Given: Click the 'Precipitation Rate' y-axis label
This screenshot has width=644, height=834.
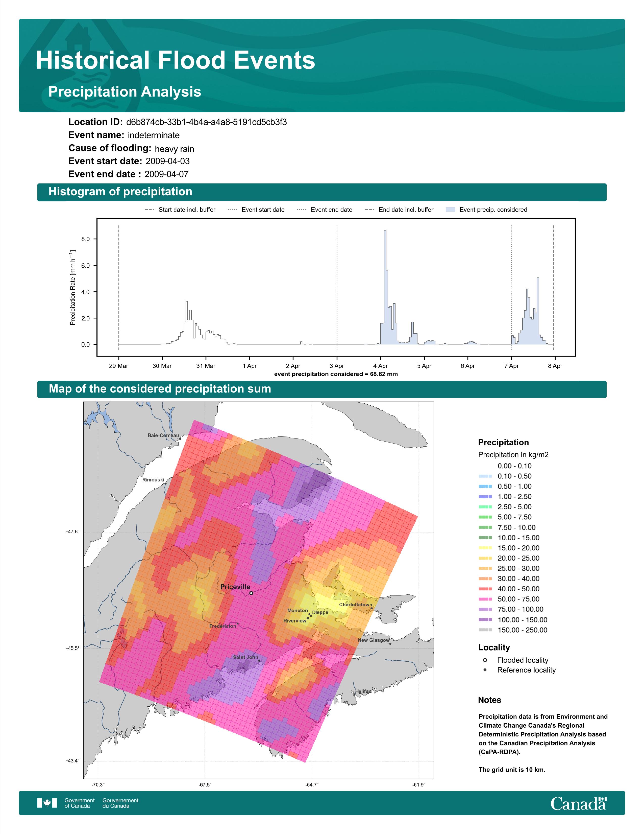Looking at the screenshot, I should pyautogui.click(x=72, y=288).
